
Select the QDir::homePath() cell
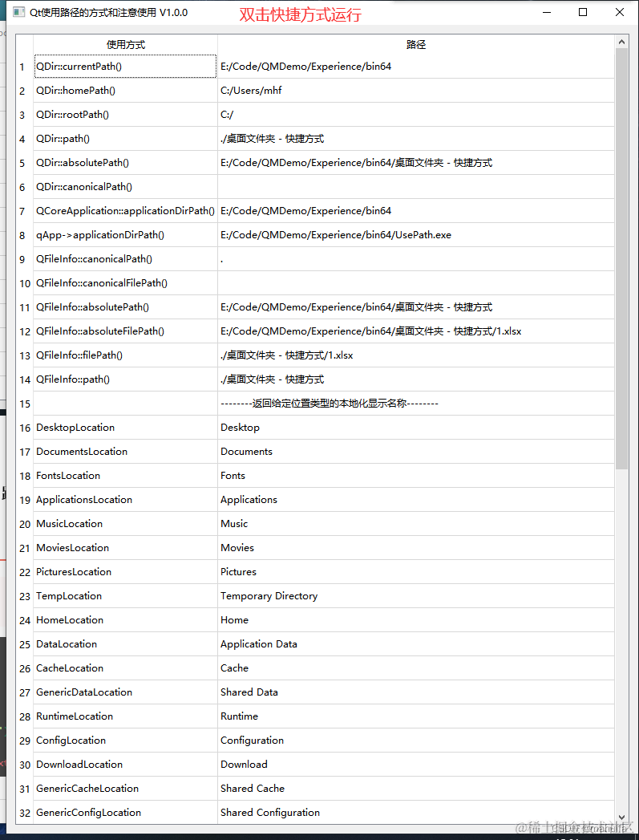pyautogui.click(x=125, y=91)
